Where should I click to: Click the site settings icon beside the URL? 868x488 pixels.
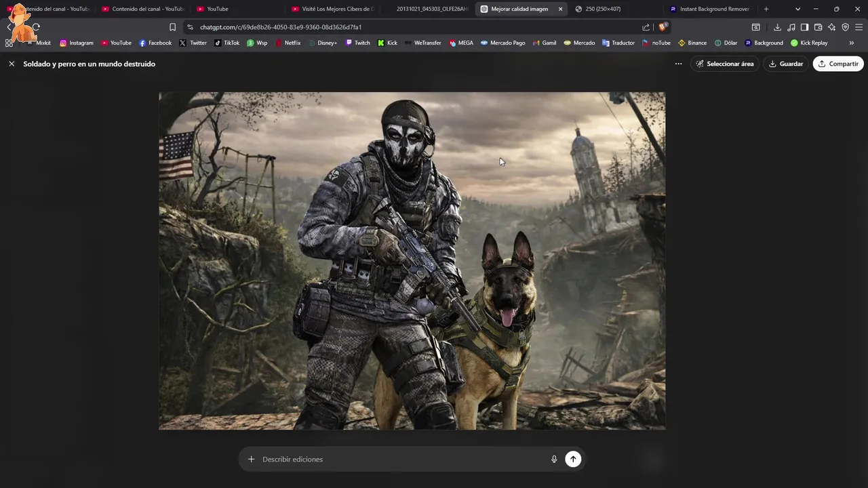(190, 27)
